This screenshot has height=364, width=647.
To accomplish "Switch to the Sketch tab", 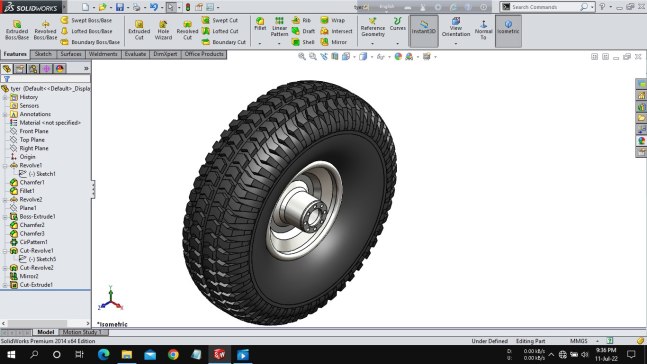I will [x=43, y=54].
